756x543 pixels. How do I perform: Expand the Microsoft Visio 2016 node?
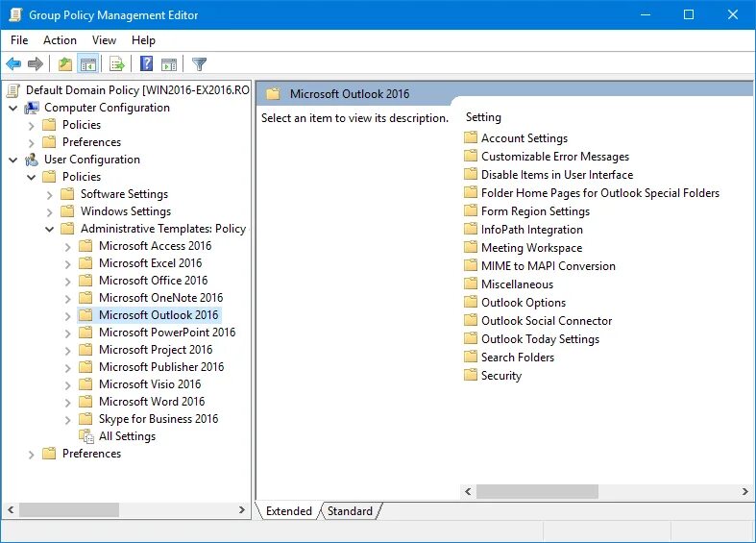[x=67, y=385]
